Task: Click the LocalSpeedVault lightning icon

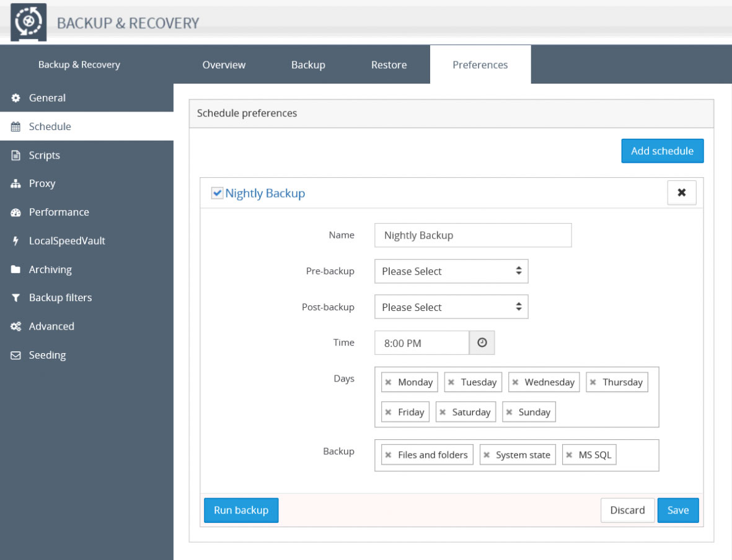Action: point(17,240)
